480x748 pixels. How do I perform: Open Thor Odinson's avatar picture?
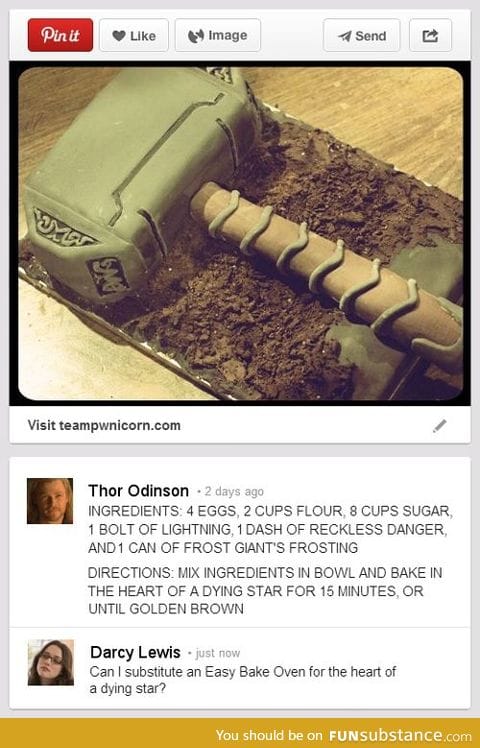coord(50,501)
